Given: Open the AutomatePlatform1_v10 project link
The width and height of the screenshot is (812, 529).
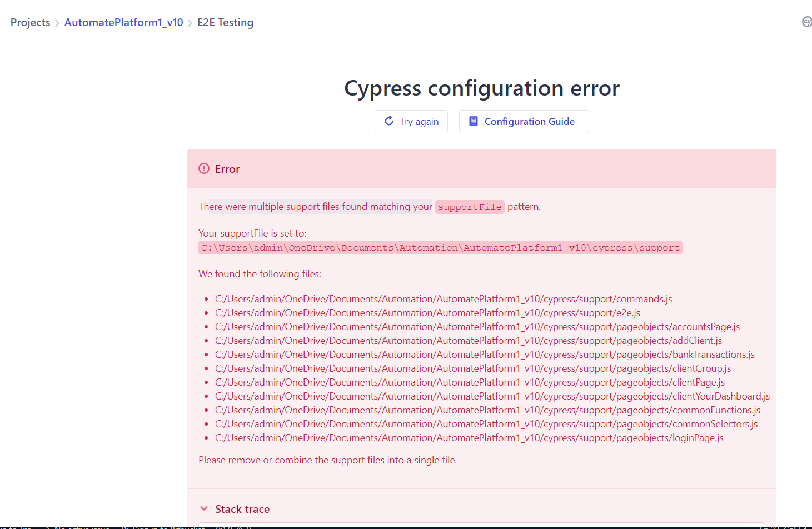Looking at the screenshot, I should point(123,22).
